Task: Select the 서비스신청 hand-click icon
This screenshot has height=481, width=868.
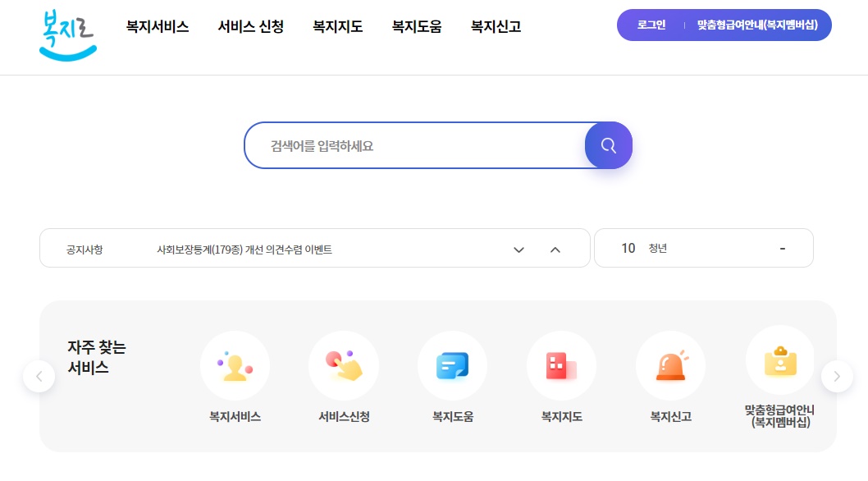Action: click(344, 365)
